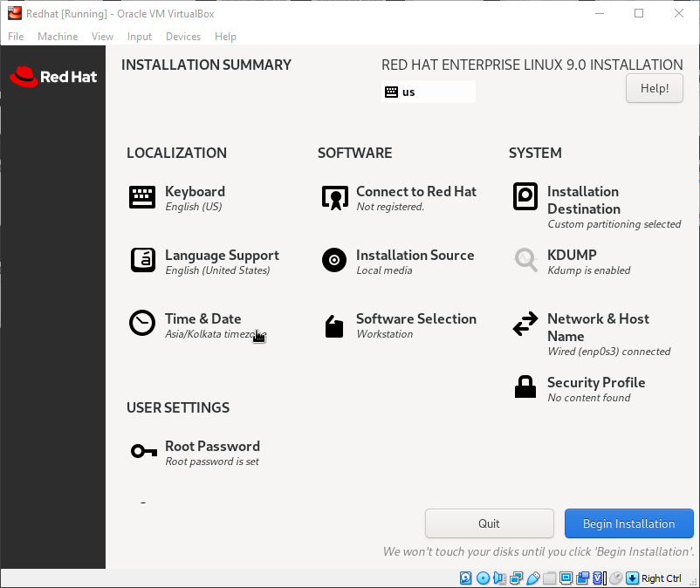Click the SYSTEM section heading
Image resolution: width=700 pixels, height=588 pixels.
[x=535, y=153]
